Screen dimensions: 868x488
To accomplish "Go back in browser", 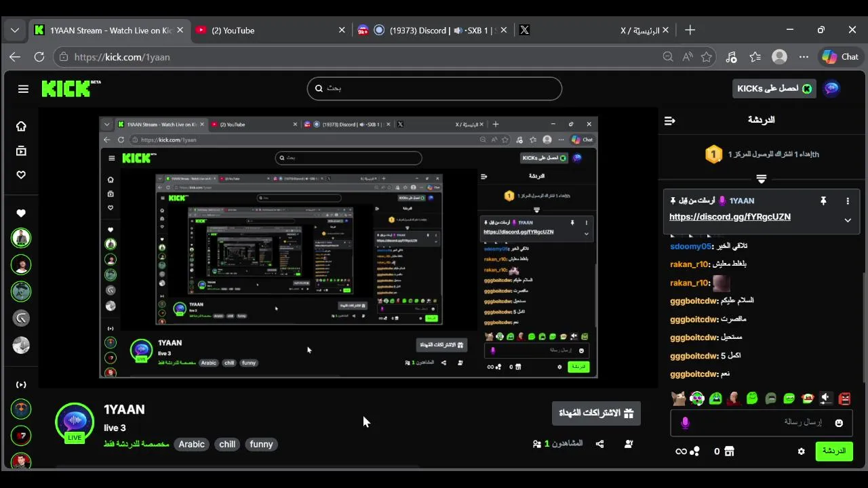I will (15, 57).
